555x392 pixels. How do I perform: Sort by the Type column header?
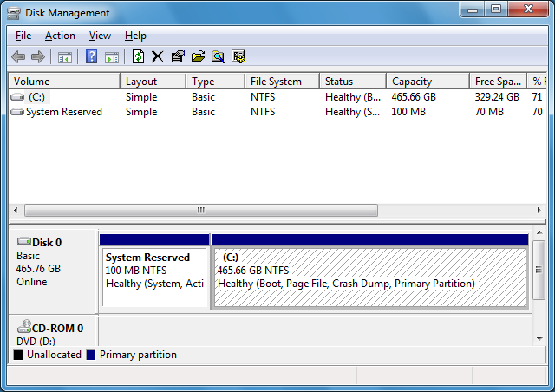click(x=216, y=82)
